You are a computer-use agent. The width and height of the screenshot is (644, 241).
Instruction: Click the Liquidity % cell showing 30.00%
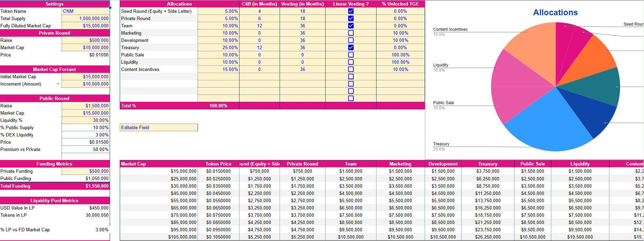pyautogui.click(x=85, y=120)
